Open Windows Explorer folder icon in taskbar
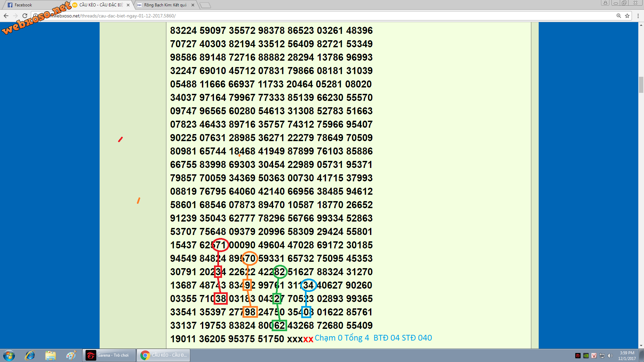Image resolution: width=644 pixels, height=362 pixels. coord(50,355)
